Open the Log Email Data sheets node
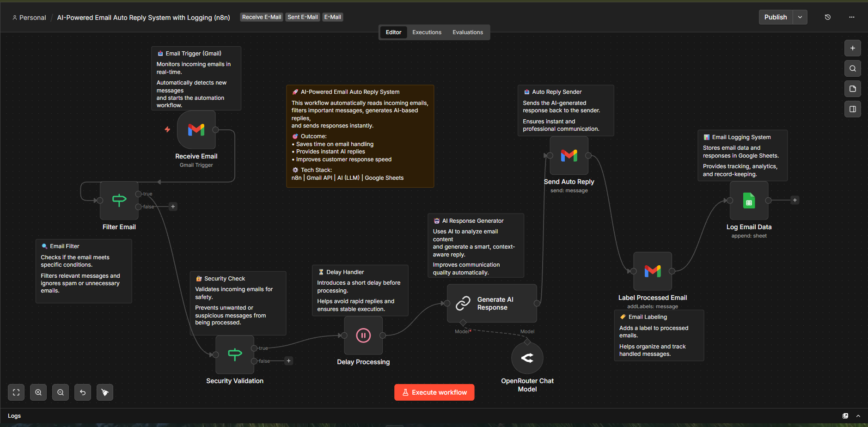 pyautogui.click(x=749, y=200)
